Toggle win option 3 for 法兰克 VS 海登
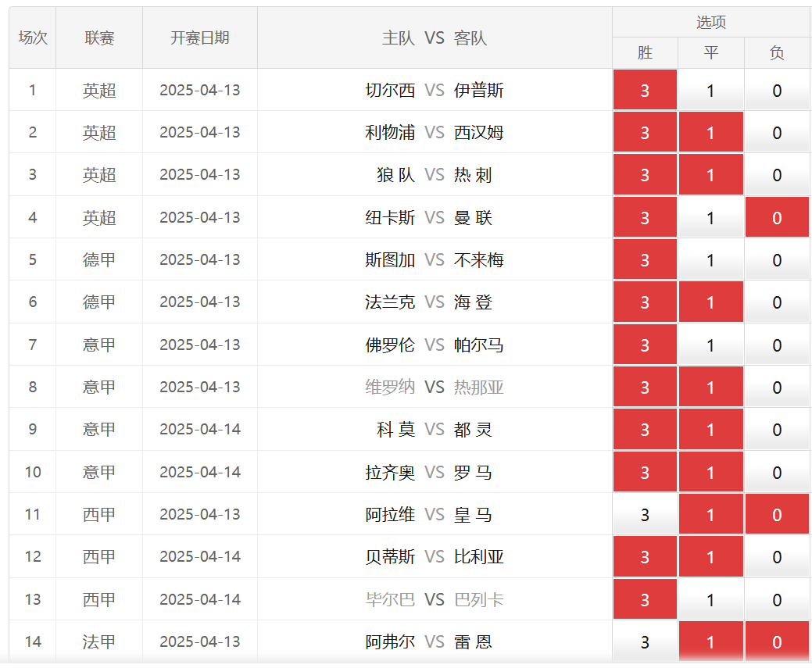 (x=645, y=302)
